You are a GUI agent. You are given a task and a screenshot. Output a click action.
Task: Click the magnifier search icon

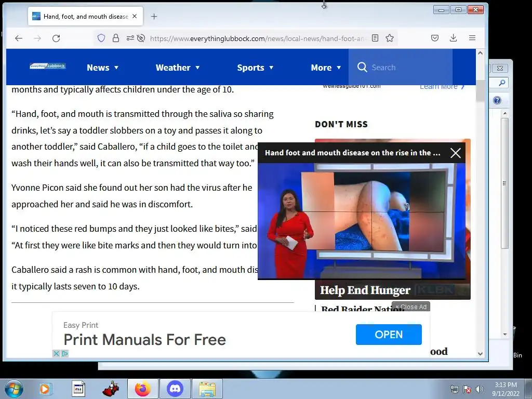(362, 67)
